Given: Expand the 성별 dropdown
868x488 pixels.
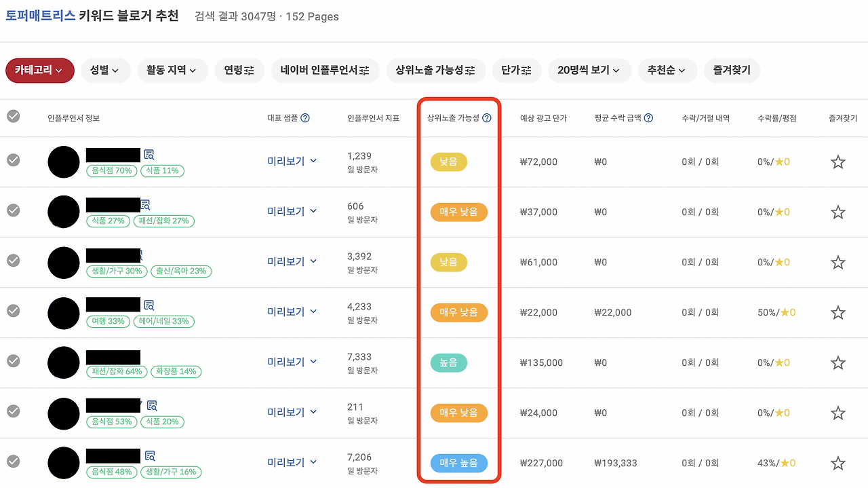Looking at the screenshot, I should pos(105,70).
